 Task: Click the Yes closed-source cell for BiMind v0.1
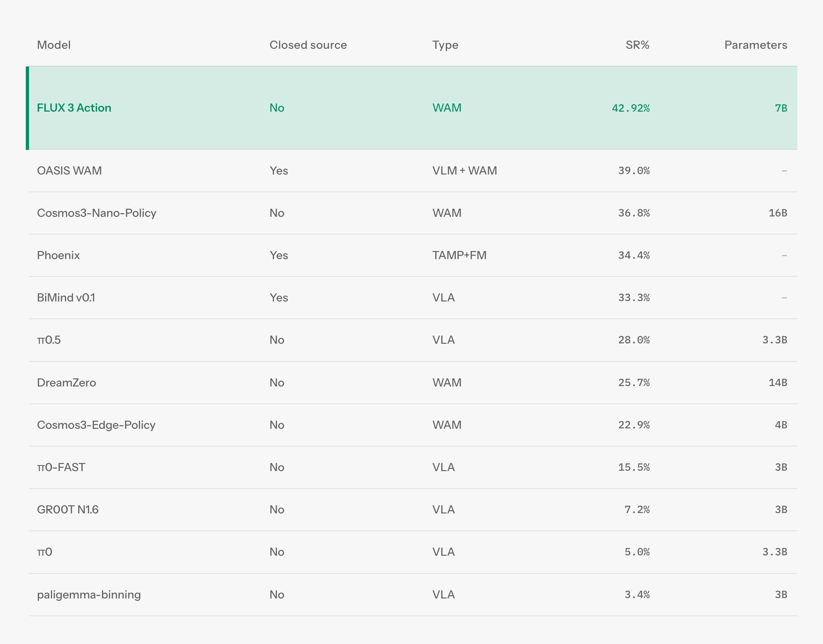pos(279,297)
